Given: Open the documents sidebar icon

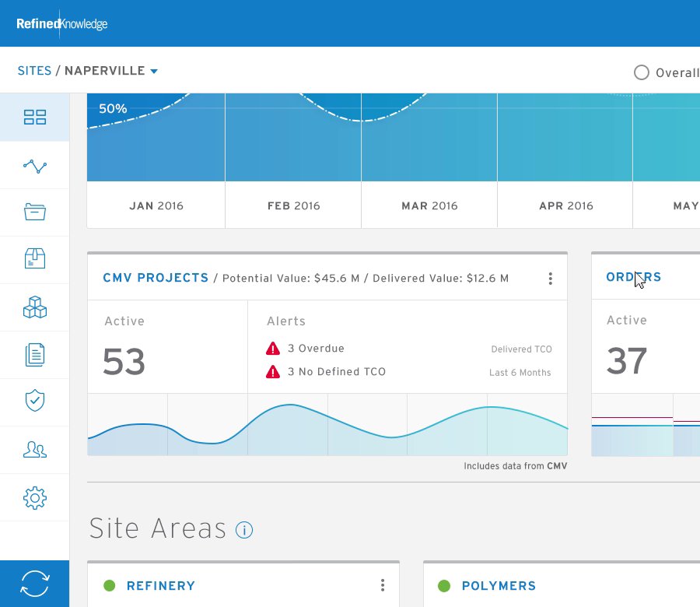Looking at the screenshot, I should 35,355.
